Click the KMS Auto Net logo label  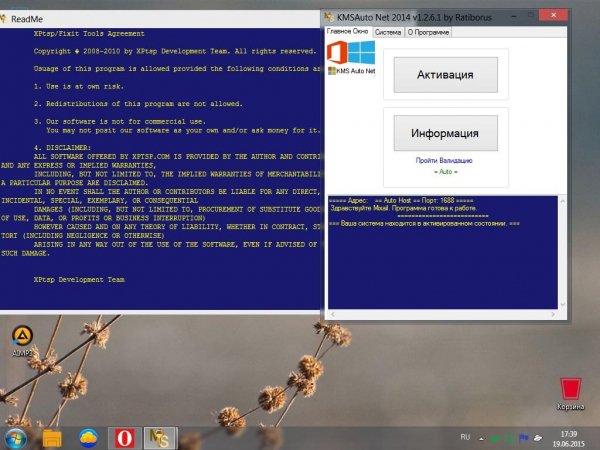click(352, 71)
